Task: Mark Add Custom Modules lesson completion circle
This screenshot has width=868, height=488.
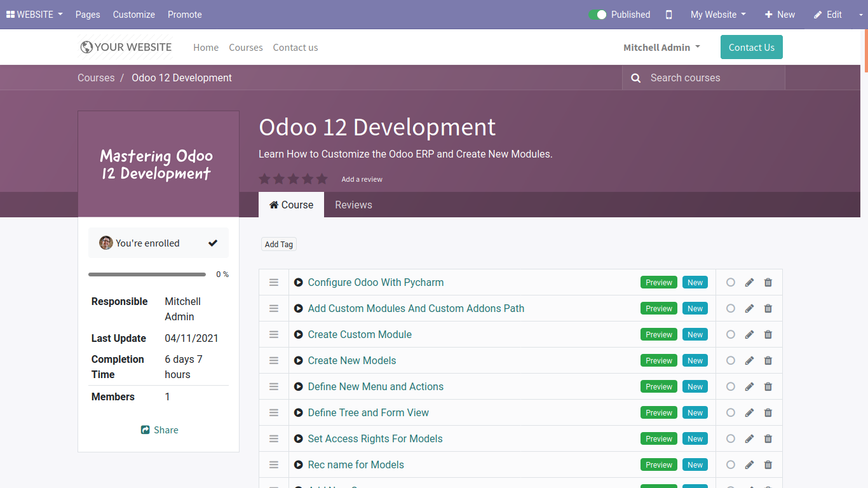Action: click(731, 309)
